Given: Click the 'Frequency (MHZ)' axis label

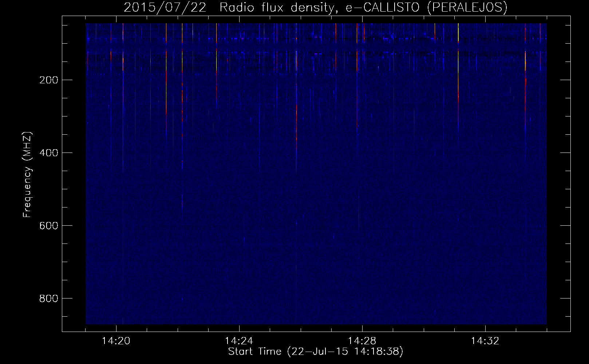Looking at the screenshot, I should pyautogui.click(x=27, y=174).
